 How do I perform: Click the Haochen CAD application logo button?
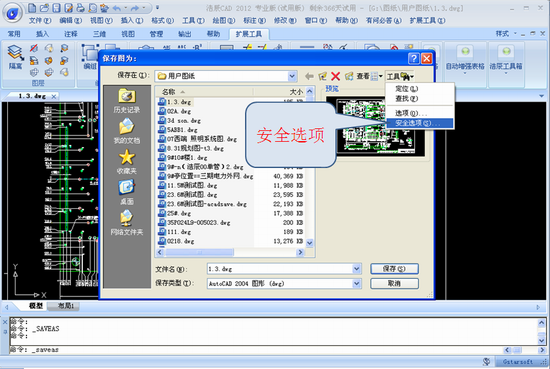click(13, 13)
